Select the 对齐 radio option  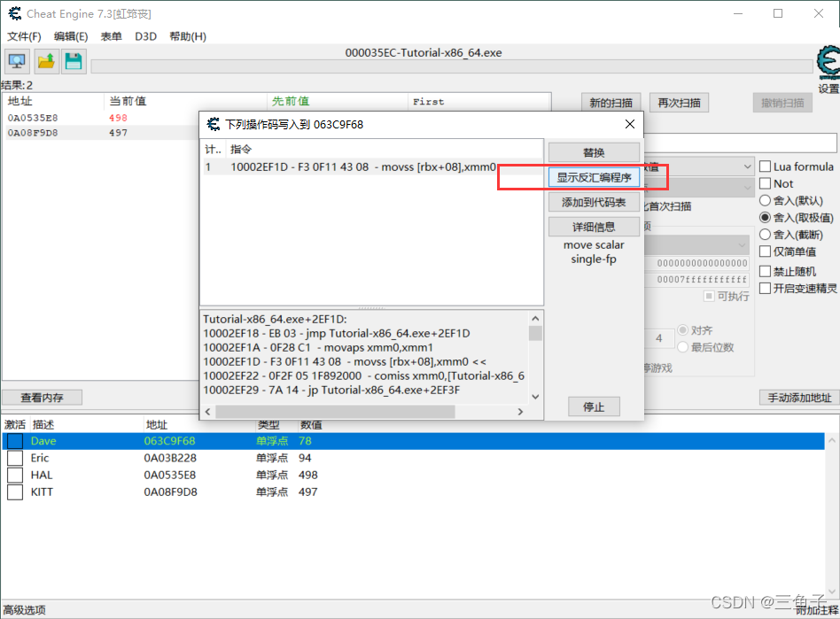[682, 329]
